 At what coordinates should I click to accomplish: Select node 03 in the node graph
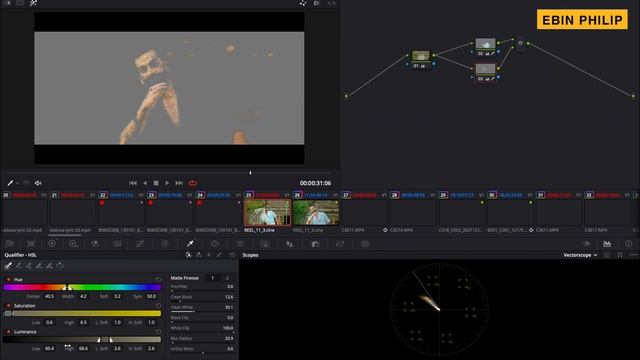485,72
